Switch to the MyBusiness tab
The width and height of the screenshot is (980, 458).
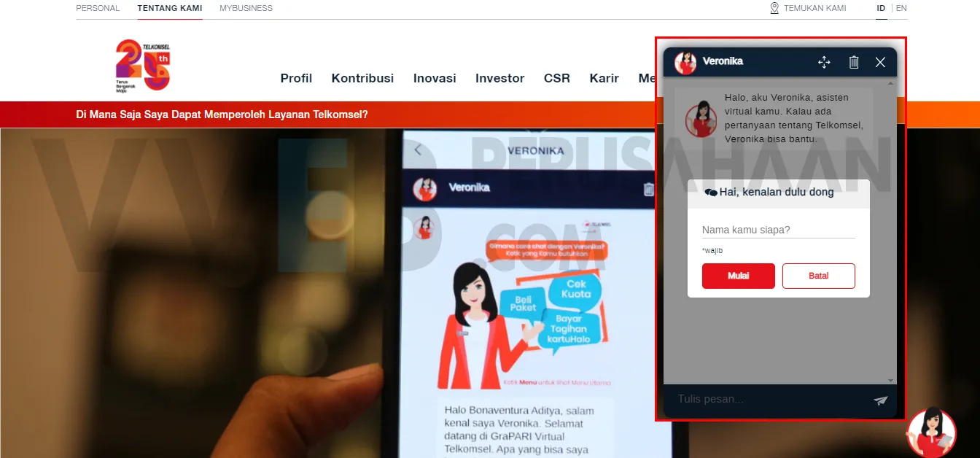click(246, 8)
